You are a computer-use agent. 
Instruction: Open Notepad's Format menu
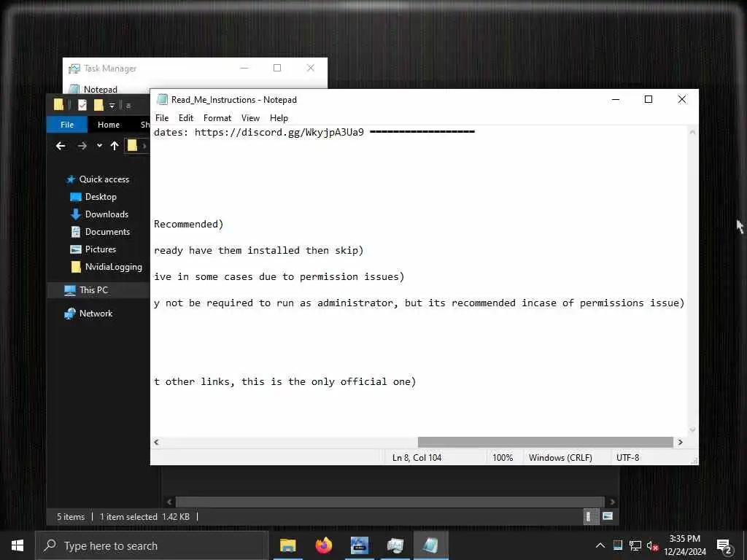click(x=217, y=118)
